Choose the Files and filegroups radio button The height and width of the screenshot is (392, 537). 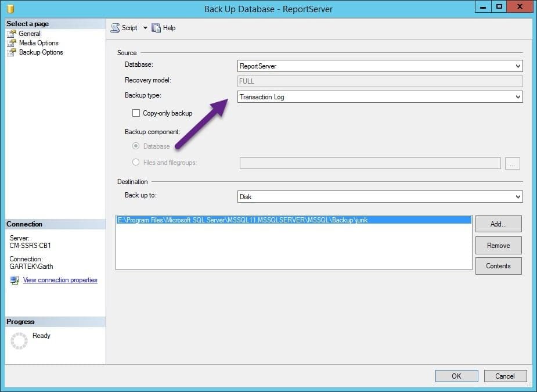coord(136,162)
